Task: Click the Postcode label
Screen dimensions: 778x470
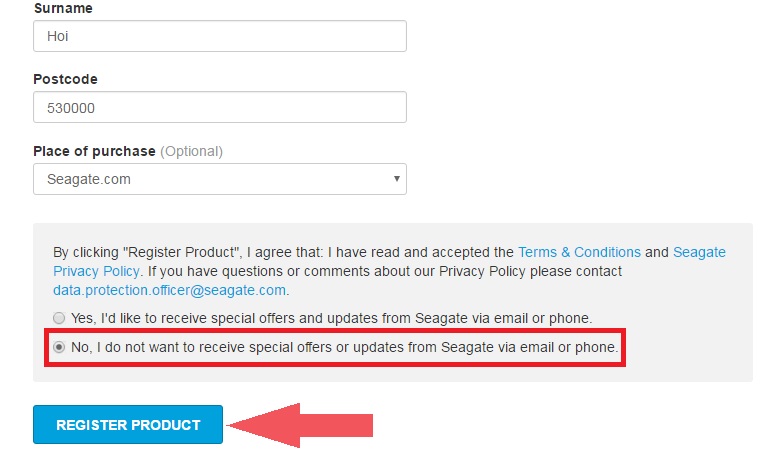Action: point(65,79)
